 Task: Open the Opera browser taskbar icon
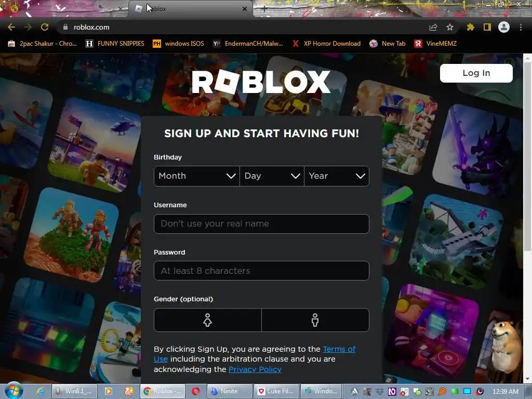(196, 391)
